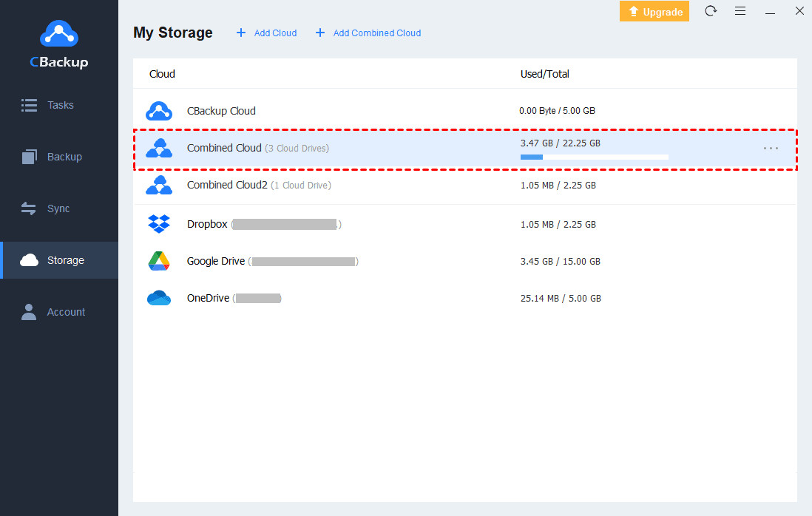Click the plus icon beside Add Cloud
This screenshot has width=812, height=516.
point(241,33)
